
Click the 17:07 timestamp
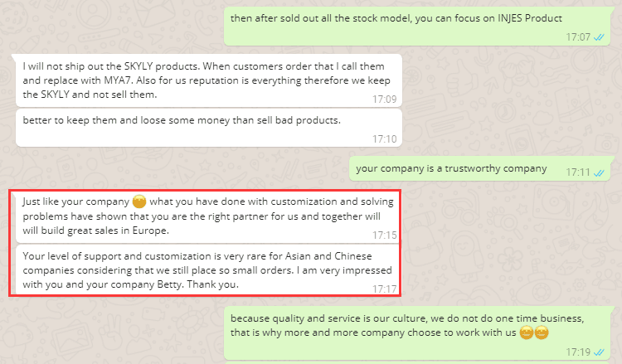[x=578, y=37]
